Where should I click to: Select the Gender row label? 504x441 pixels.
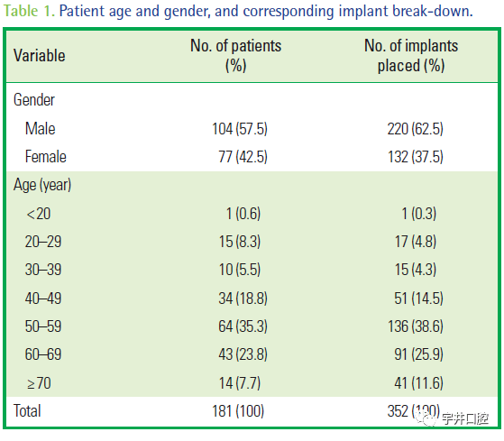pos(34,100)
